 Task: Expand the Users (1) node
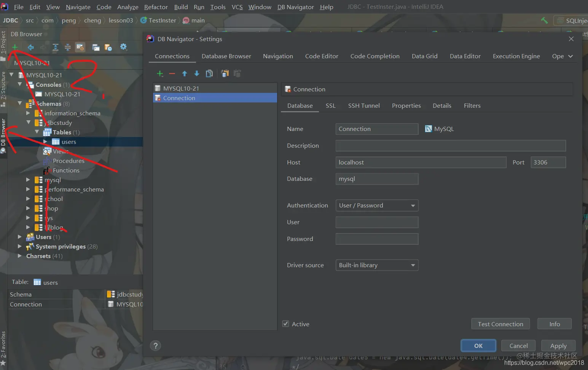[20, 236]
